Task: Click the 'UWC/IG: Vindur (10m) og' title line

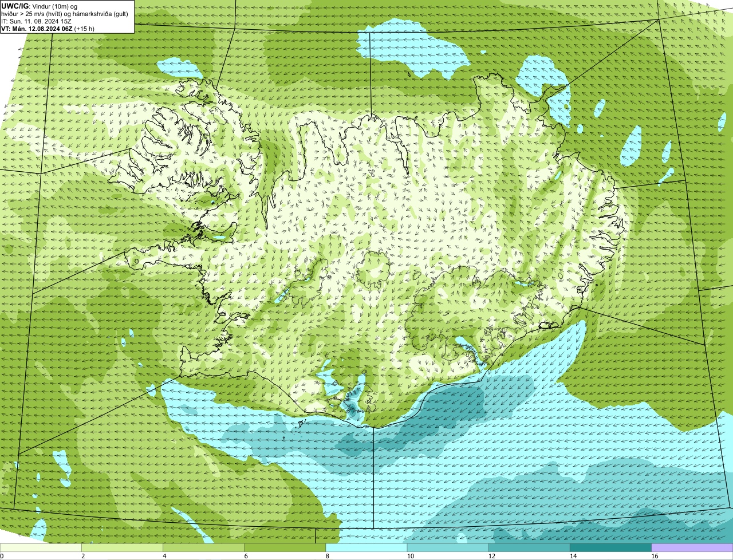Action: pos(40,6)
